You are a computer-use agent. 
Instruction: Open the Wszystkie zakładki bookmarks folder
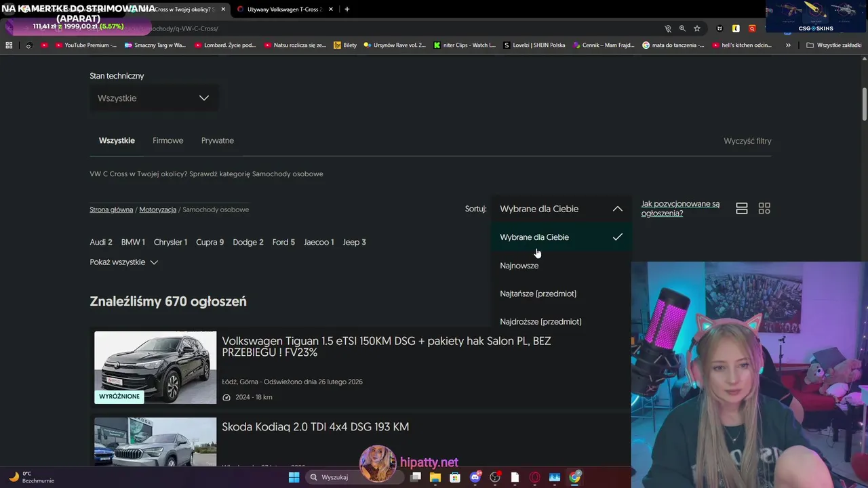click(833, 45)
